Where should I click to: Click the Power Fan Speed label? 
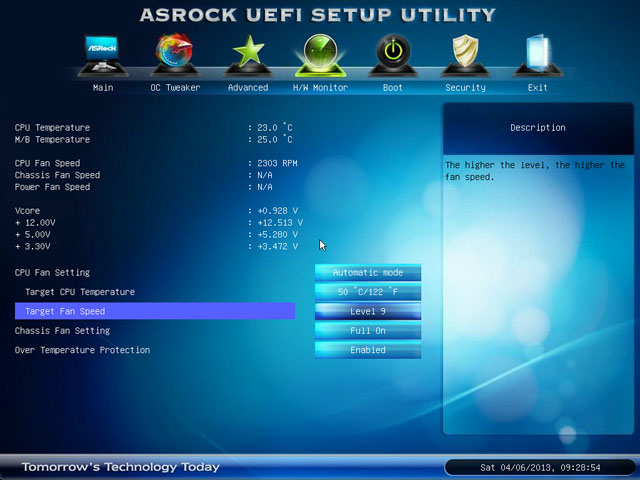click(52, 187)
